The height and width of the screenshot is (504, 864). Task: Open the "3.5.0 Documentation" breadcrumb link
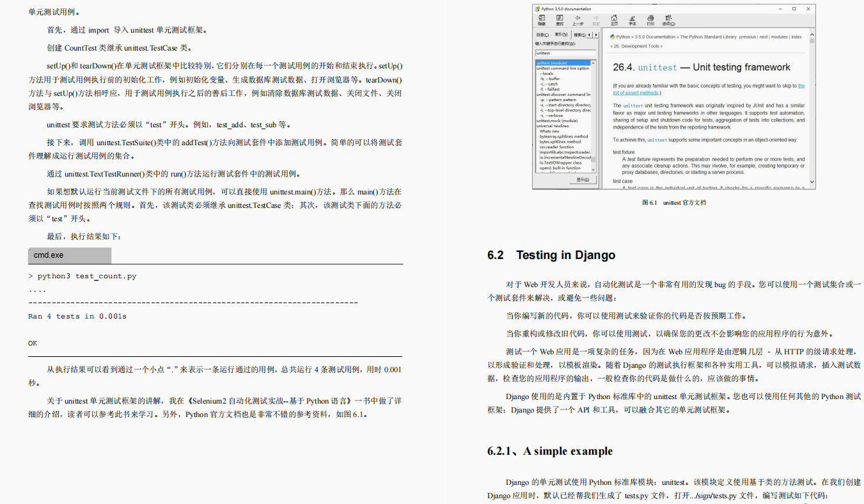[x=655, y=37]
